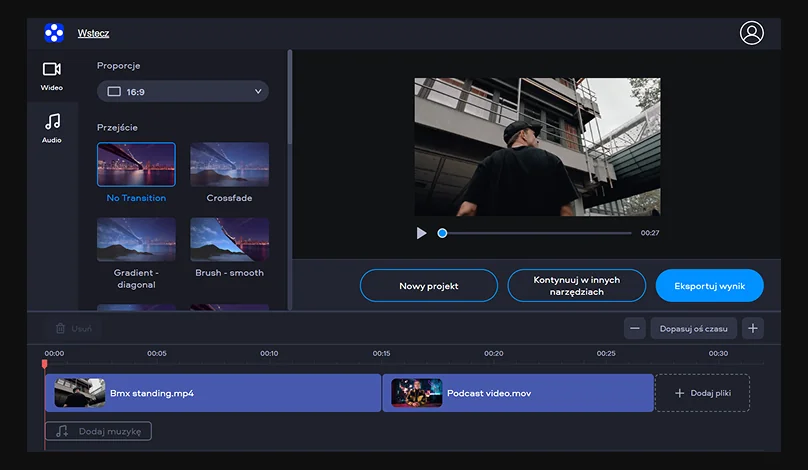The height and width of the screenshot is (470, 808).
Task: Select the Bmx standing.mp4 clip
Action: tap(212, 393)
